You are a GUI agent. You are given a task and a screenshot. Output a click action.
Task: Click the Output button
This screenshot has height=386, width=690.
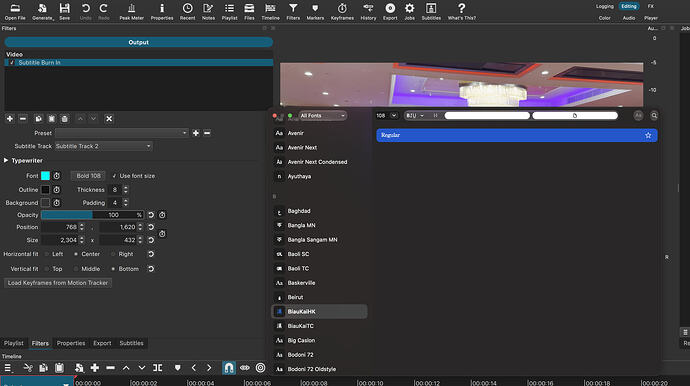(139, 42)
